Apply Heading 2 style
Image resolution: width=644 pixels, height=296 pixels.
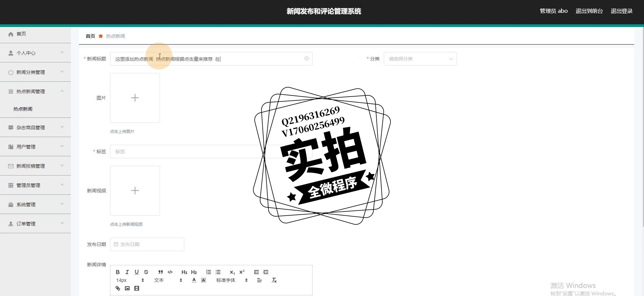pyautogui.click(x=194, y=272)
